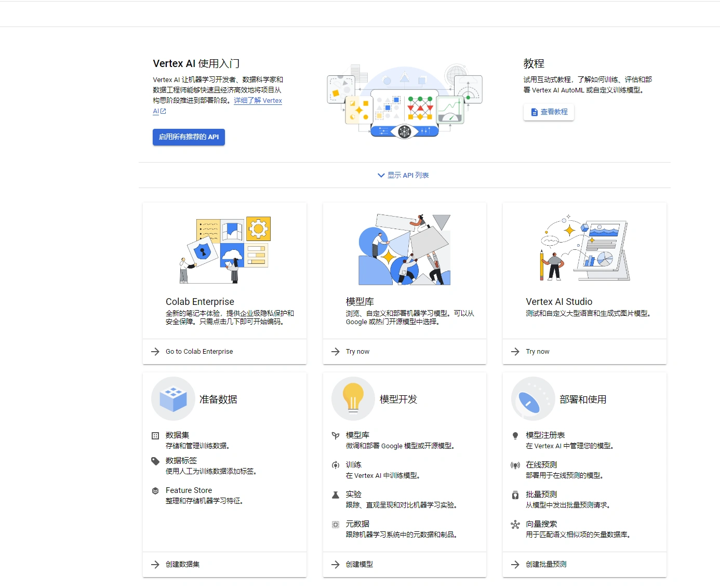Open 模型库 item under 模型开发

[357, 435]
